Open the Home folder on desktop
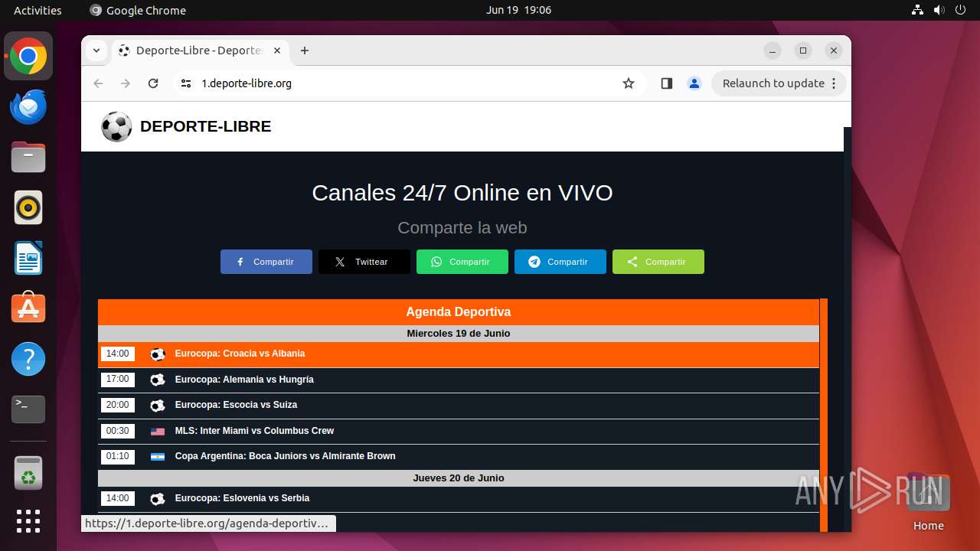 click(x=928, y=502)
